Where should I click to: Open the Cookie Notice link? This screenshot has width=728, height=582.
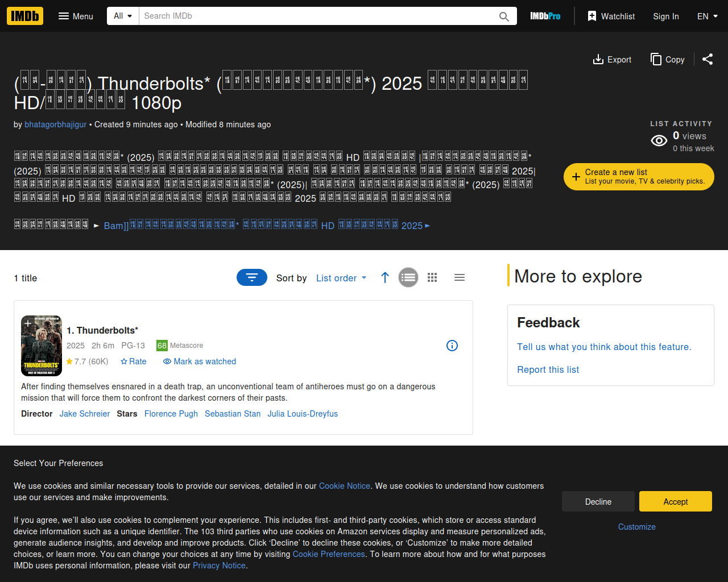(345, 486)
